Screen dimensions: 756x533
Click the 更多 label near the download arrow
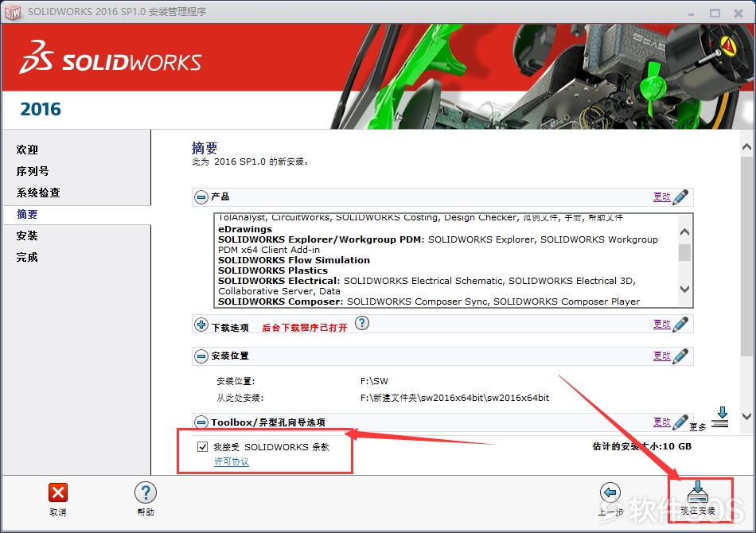point(698,427)
